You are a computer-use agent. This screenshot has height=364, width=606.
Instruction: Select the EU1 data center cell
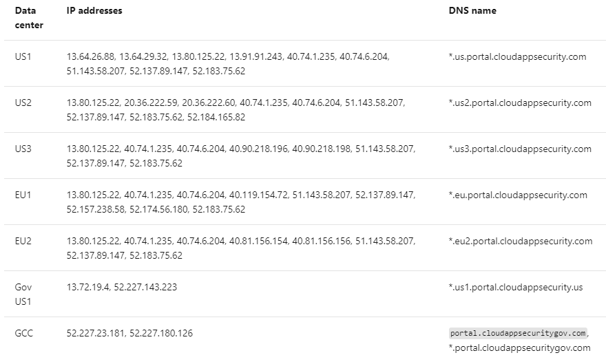[x=23, y=195]
